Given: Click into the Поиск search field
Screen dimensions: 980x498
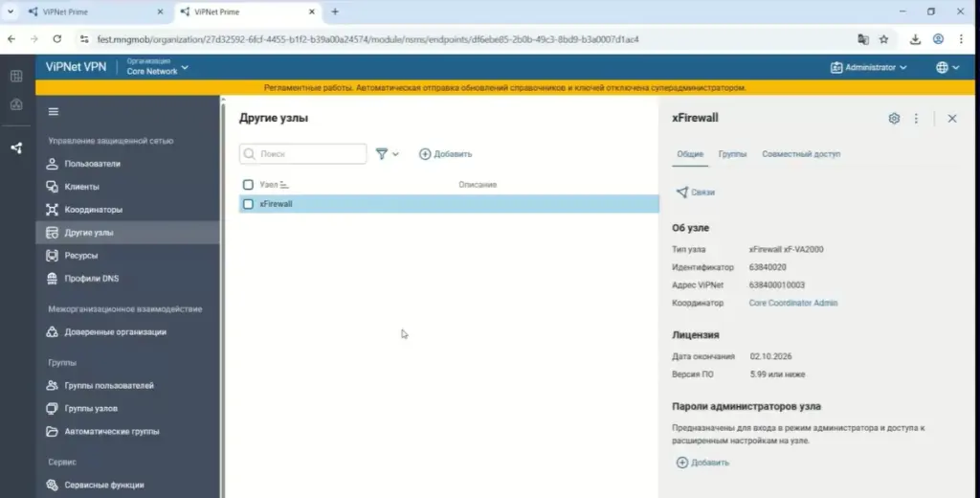Looking at the screenshot, I should (303, 154).
